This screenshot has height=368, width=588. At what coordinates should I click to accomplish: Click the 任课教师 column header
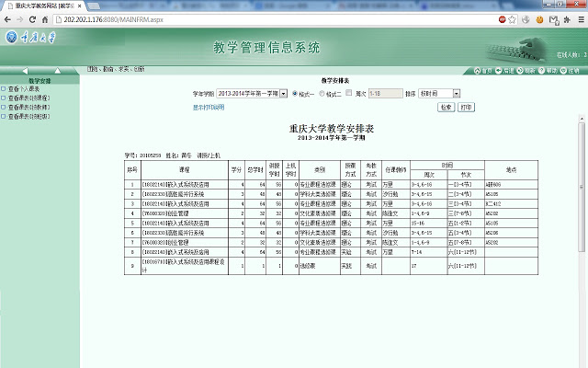396,169
